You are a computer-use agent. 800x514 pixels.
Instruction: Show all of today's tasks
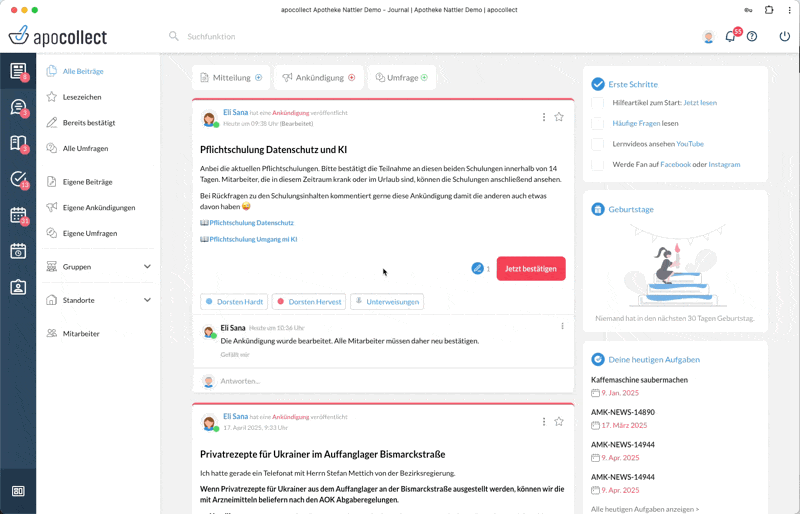645,509
